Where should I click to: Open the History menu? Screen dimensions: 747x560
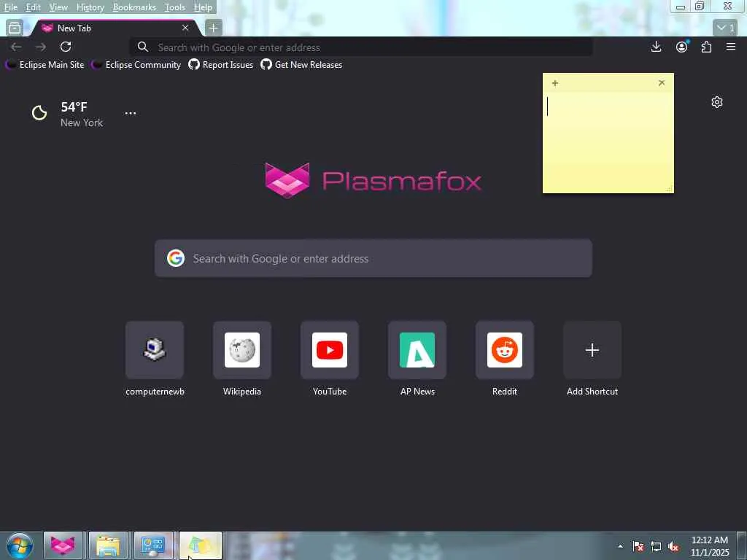click(90, 7)
